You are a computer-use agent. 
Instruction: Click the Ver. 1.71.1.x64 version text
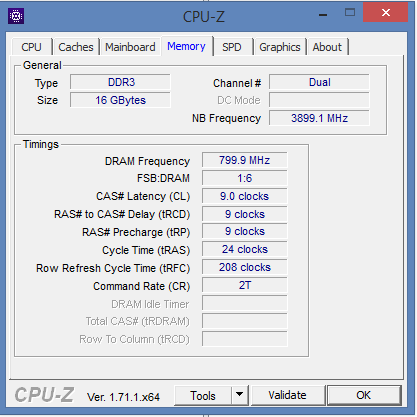coord(123,397)
